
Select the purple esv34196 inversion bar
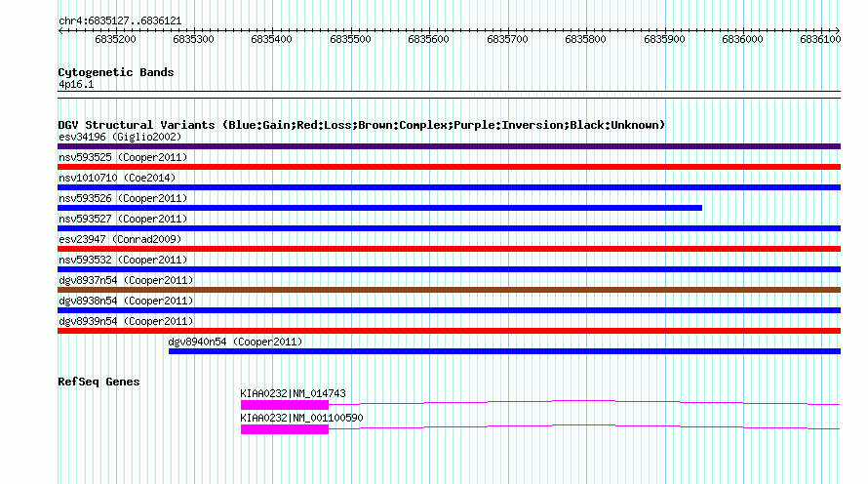(449, 146)
